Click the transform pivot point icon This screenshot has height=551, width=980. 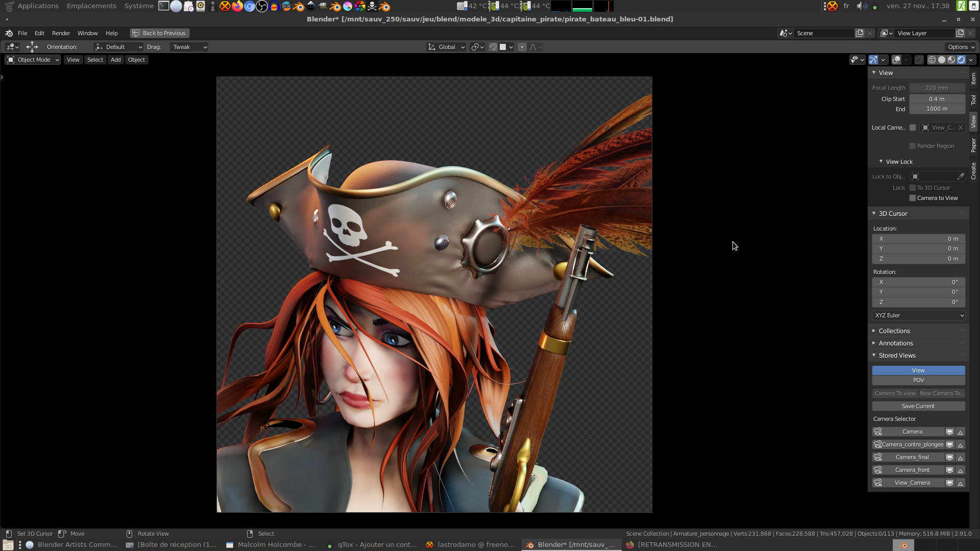477,47
